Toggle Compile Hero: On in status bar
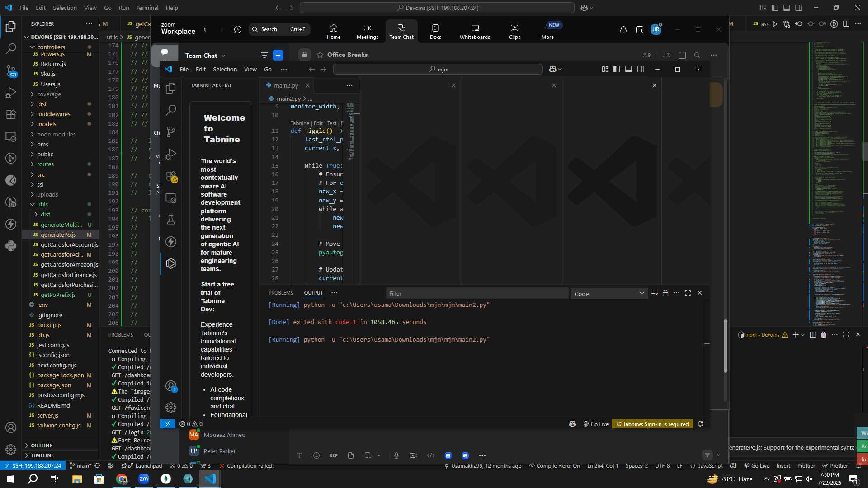Viewport: 868px width, 488px height. coord(554,466)
